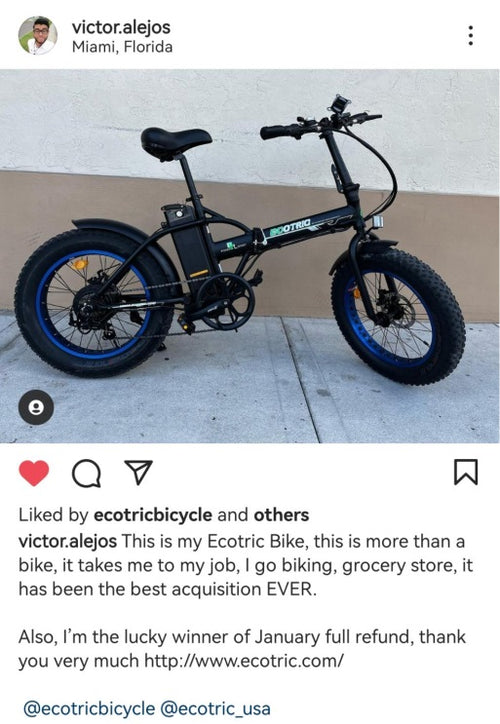The height and width of the screenshot is (724, 500).
Task: Tap the electric bike photo
Action: [x=250, y=256]
